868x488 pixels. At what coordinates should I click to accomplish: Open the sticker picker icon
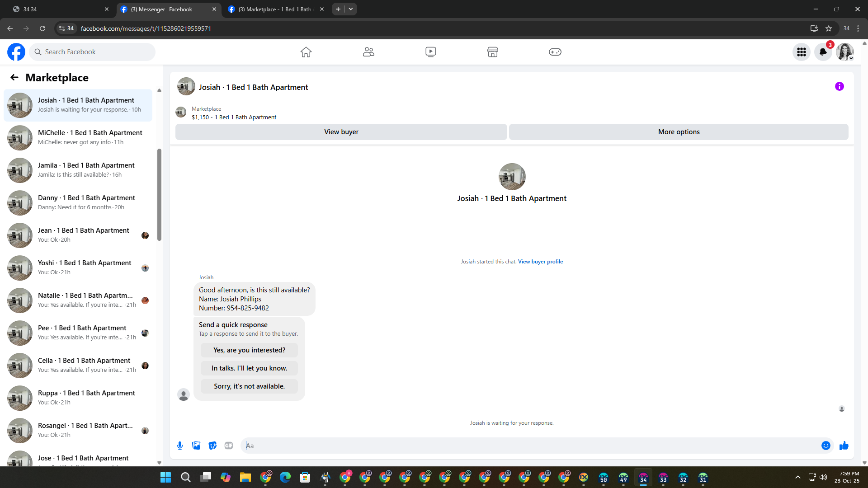pos(212,446)
